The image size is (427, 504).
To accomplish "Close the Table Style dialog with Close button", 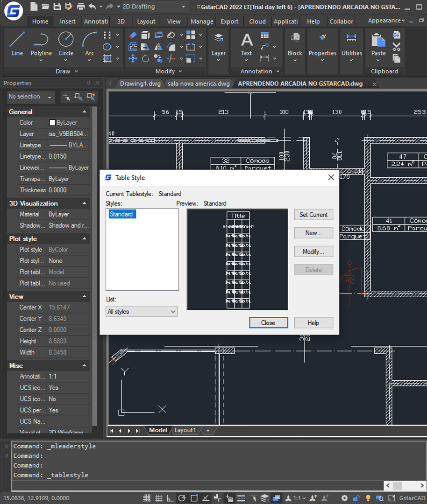I will coord(268,323).
